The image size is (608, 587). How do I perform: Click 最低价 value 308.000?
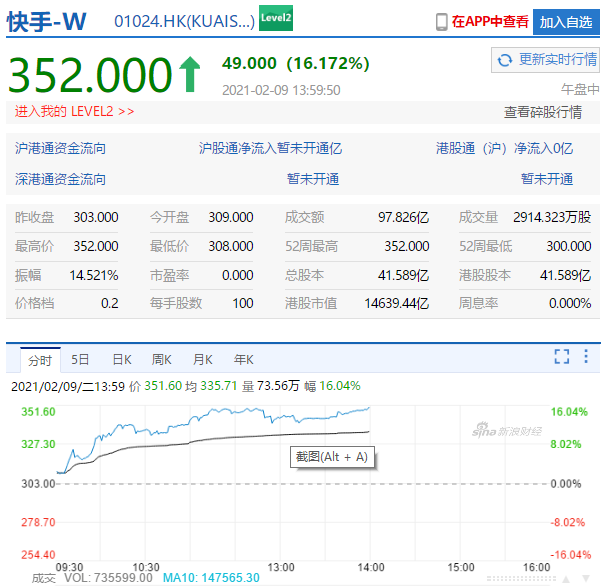pyautogui.click(x=231, y=247)
